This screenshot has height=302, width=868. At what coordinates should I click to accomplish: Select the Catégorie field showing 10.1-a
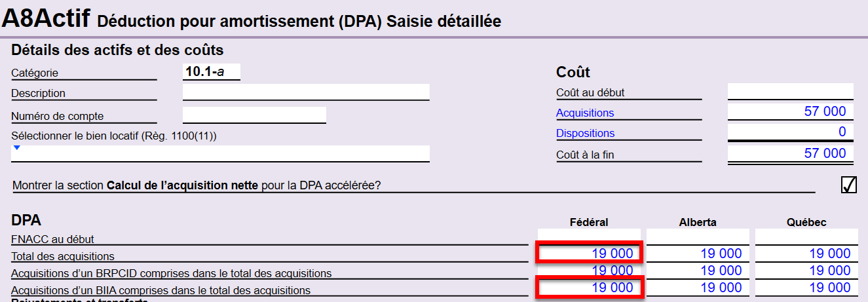tap(211, 72)
